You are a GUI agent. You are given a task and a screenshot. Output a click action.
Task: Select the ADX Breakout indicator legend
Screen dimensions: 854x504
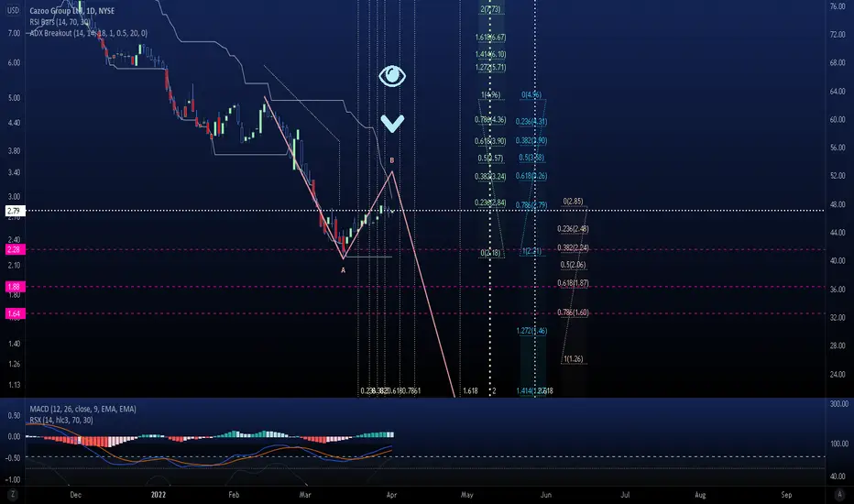click(88, 33)
